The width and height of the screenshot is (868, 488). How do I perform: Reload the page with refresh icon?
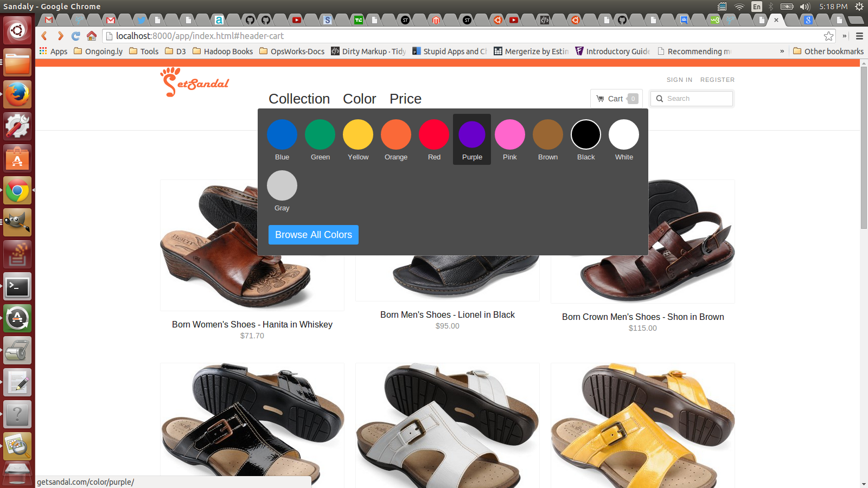click(x=76, y=36)
